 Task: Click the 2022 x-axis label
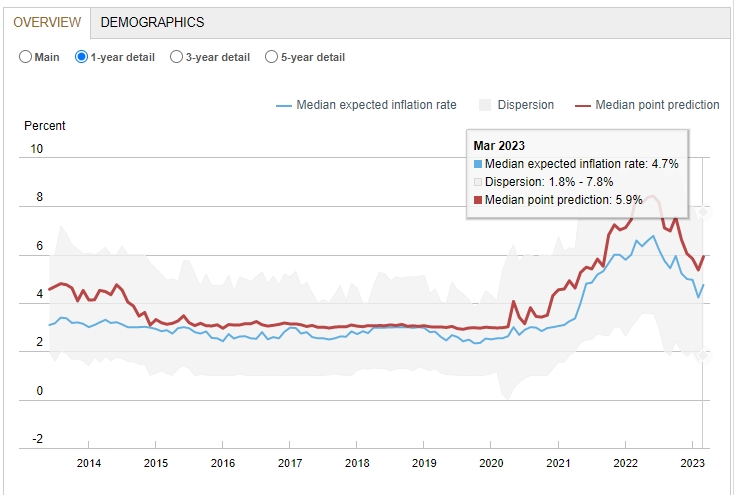tap(625, 463)
